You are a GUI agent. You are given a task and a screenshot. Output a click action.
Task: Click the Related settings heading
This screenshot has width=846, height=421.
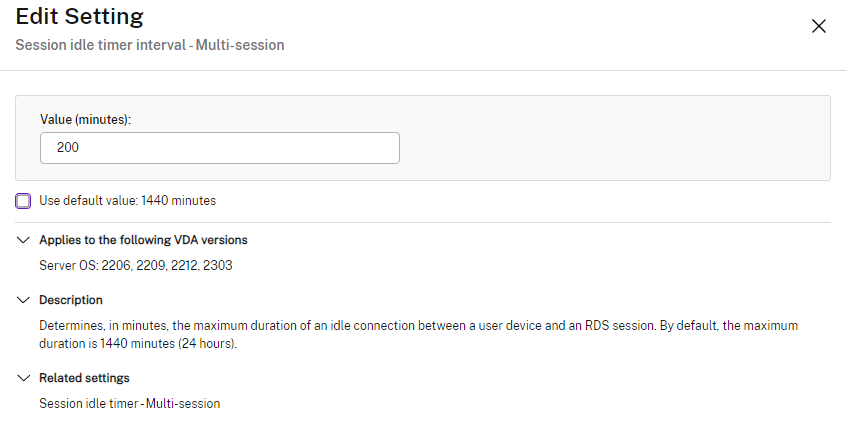tap(84, 378)
